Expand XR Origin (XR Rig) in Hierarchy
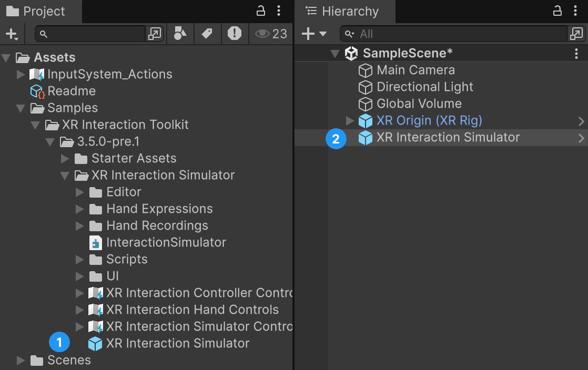The image size is (588, 370). (350, 121)
